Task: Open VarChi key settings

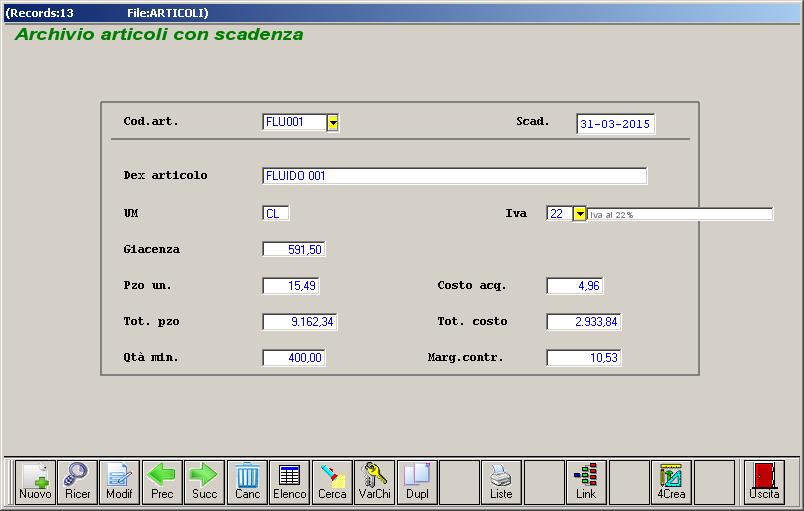Action: [374, 482]
